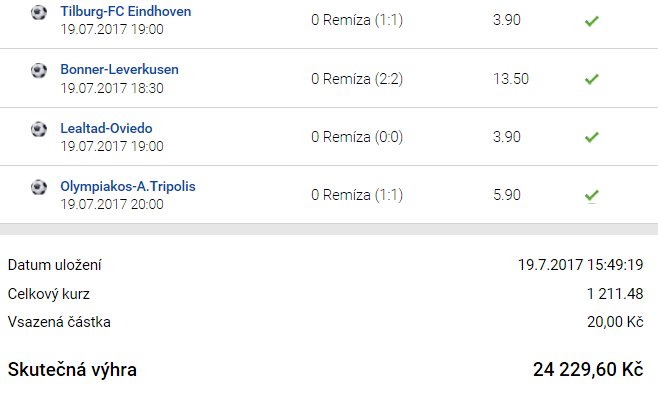Viewport: 658px width, 402px height.
Task: Click the winnings amount 24 229,60 Kč
Action: click(x=587, y=370)
